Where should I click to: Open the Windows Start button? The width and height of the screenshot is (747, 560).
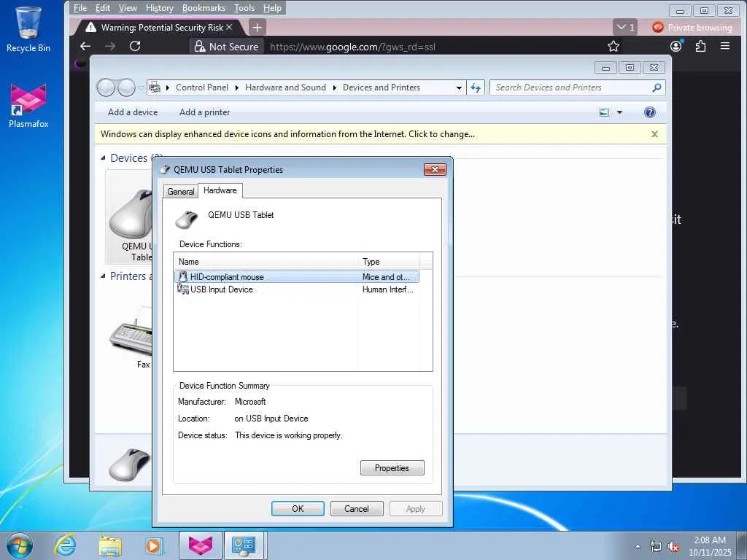coord(20,545)
